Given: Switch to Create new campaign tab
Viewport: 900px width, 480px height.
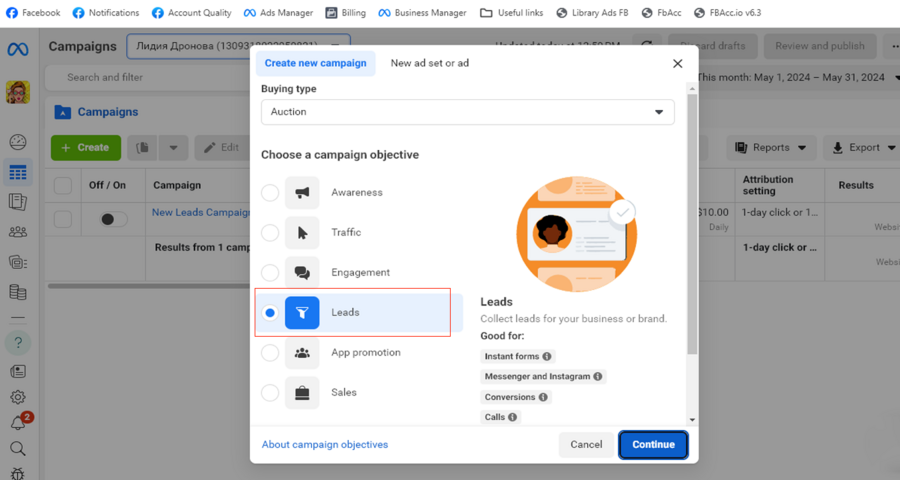Looking at the screenshot, I should 316,63.
